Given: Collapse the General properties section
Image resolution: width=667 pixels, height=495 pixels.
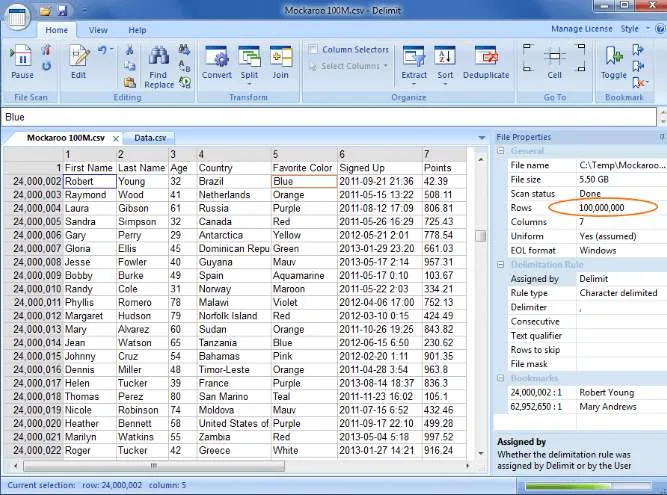Looking at the screenshot, I should pos(501,151).
